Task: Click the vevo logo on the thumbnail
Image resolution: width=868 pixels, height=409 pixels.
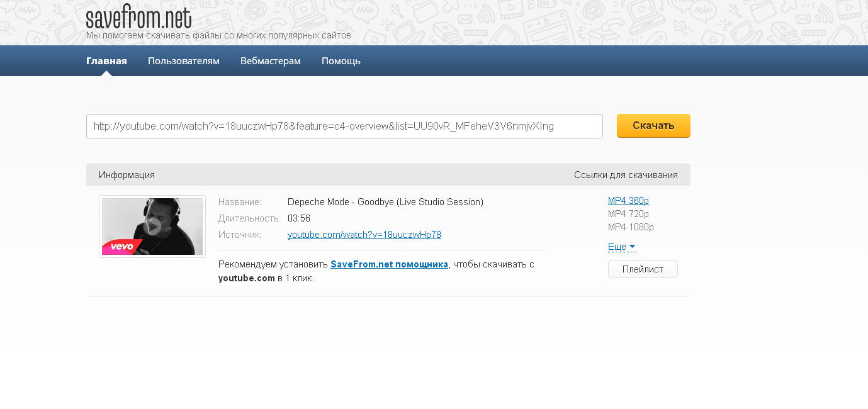Action: click(121, 246)
